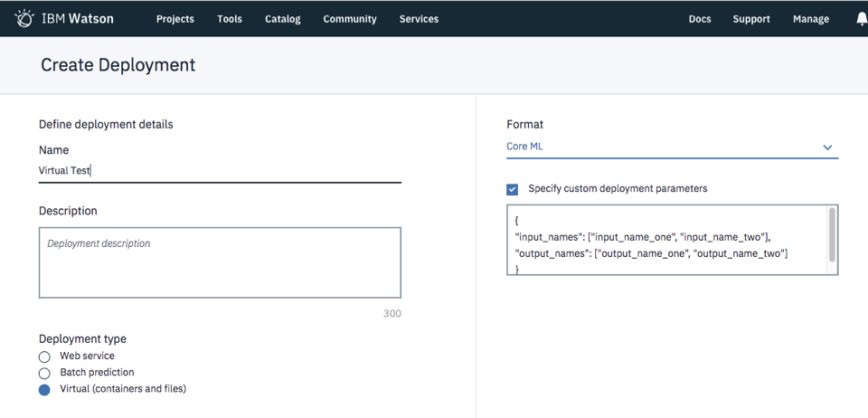Open the notifications bell icon

(862, 19)
